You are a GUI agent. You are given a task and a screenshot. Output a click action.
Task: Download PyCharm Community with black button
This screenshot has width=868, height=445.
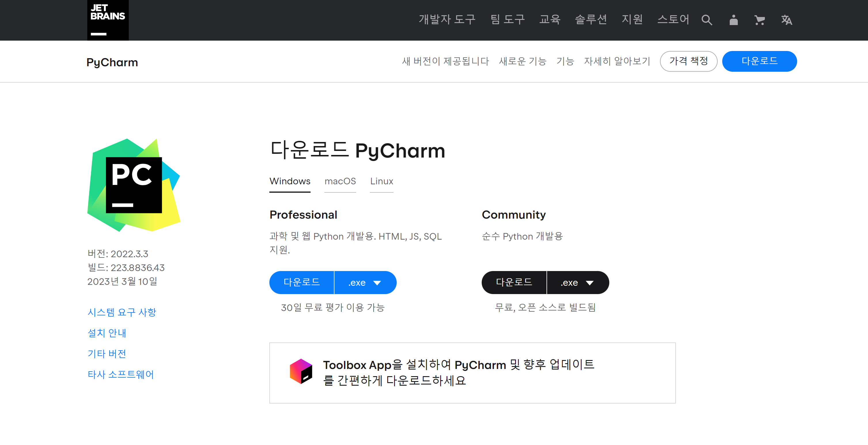click(514, 283)
